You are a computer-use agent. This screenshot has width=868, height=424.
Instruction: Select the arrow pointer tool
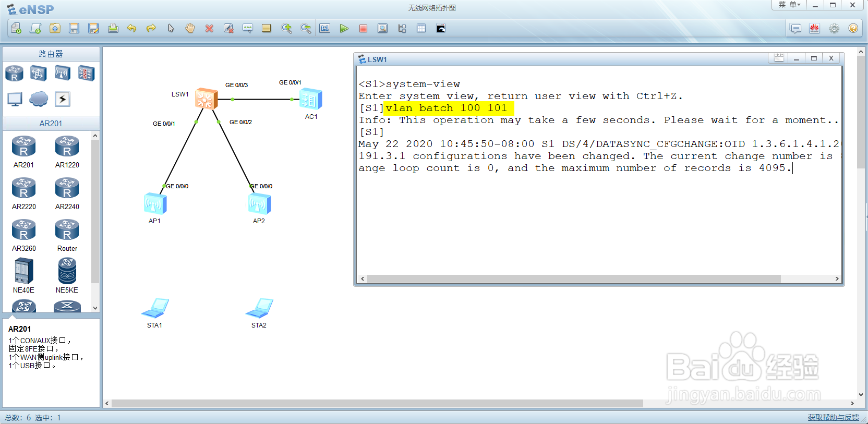(x=171, y=28)
